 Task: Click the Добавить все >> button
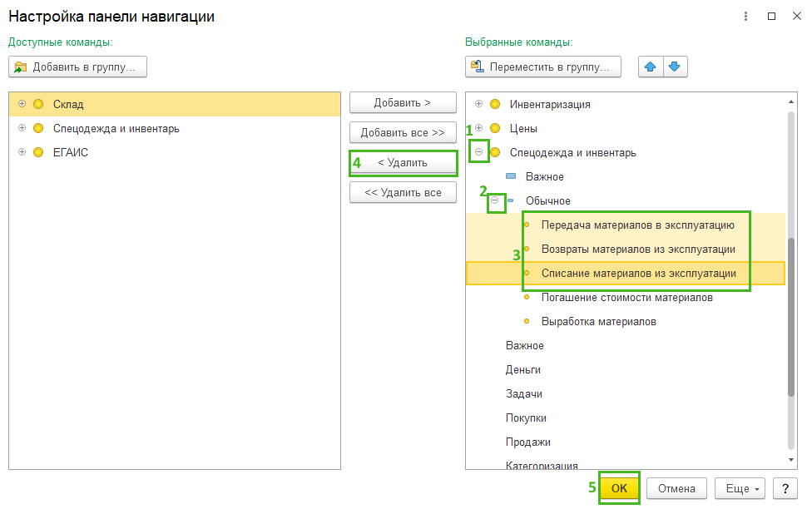coord(403,132)
